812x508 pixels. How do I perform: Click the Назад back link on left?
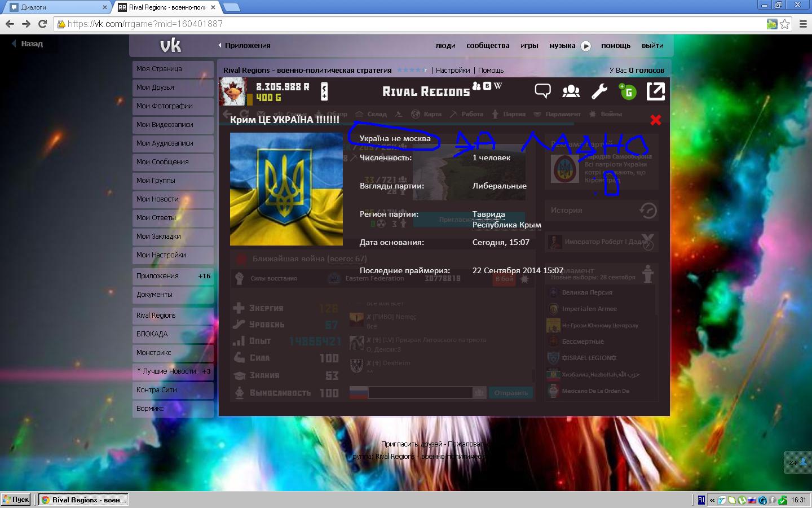point(27,43)
